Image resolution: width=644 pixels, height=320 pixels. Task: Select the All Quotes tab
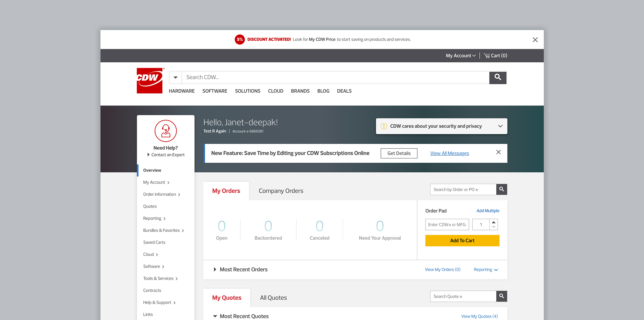(273, 297)
